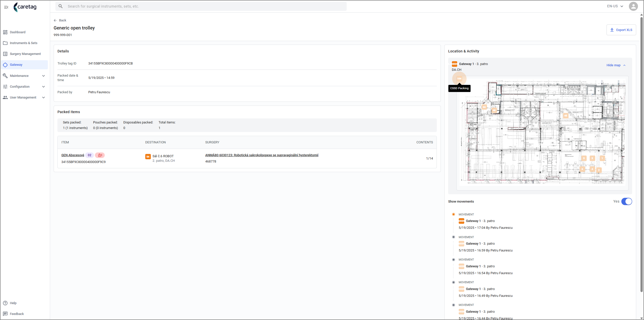Click the search magnifier icon
This screenshot has height=320, width=644.
(61, 6)
